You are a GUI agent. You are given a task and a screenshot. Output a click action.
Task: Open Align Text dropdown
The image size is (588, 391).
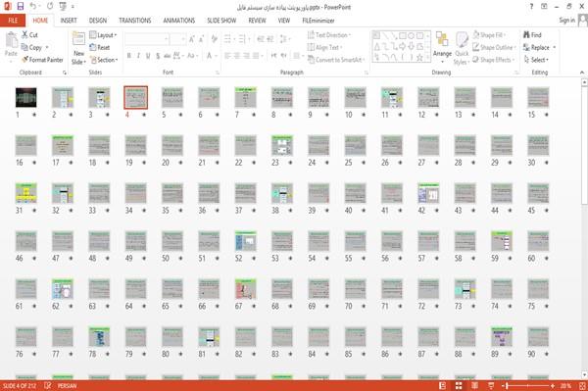coord(324,47)
